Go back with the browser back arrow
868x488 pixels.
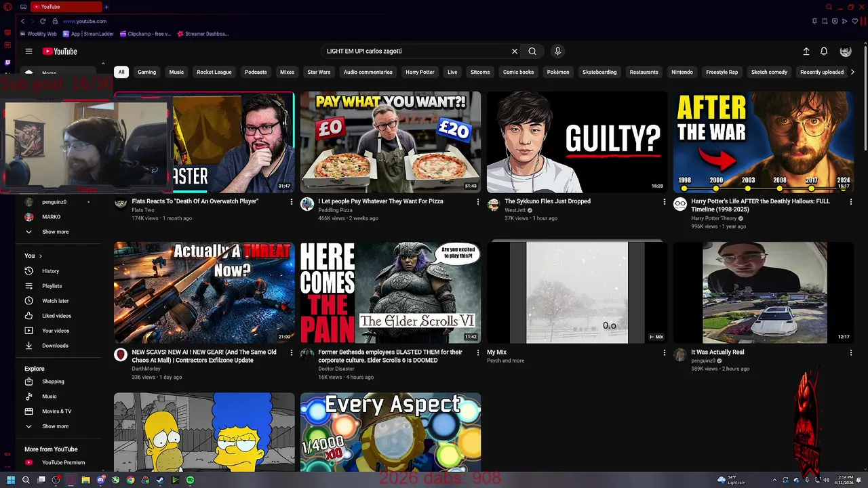(22, 21)
